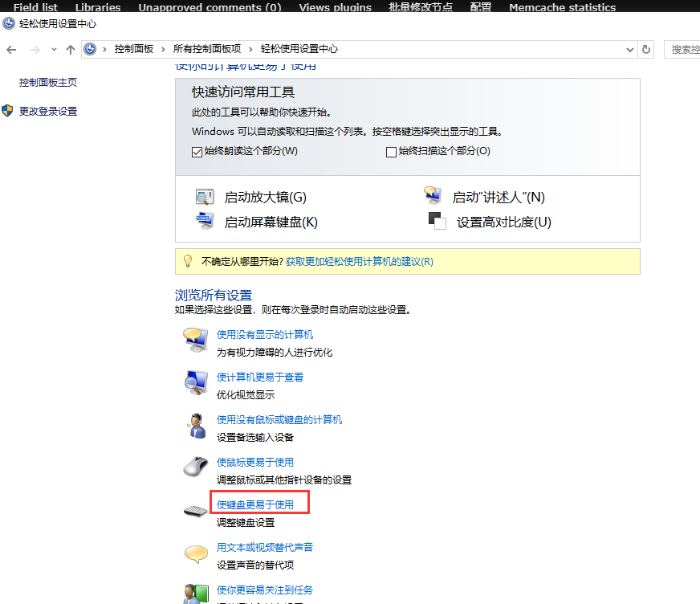Go up one level with Up arrow
This screenshot has width=700, height=604.
[71, 50]
